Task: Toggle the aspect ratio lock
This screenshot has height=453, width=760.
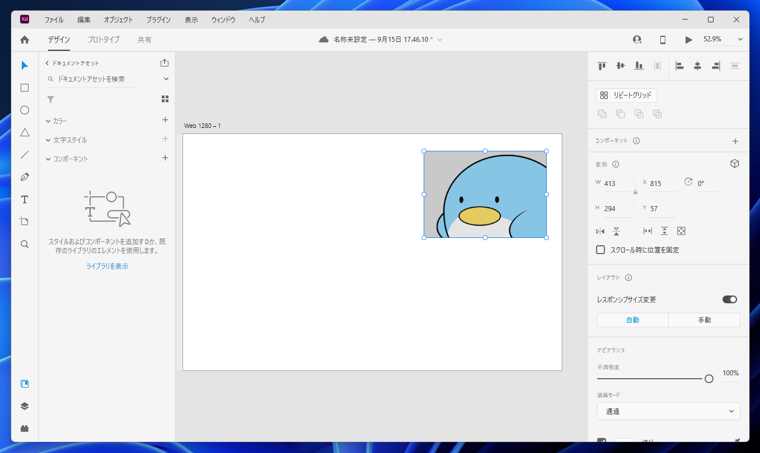Action: [x=635, y=192]
